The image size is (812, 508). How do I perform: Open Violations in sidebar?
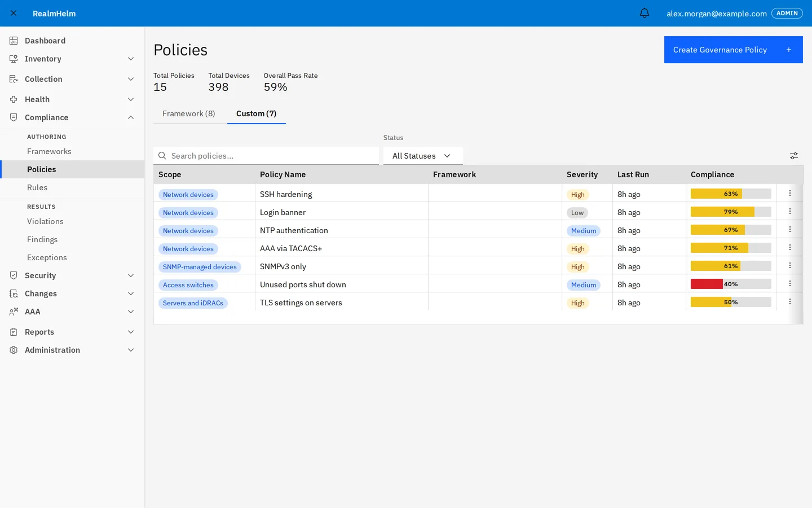coord(72,221)
